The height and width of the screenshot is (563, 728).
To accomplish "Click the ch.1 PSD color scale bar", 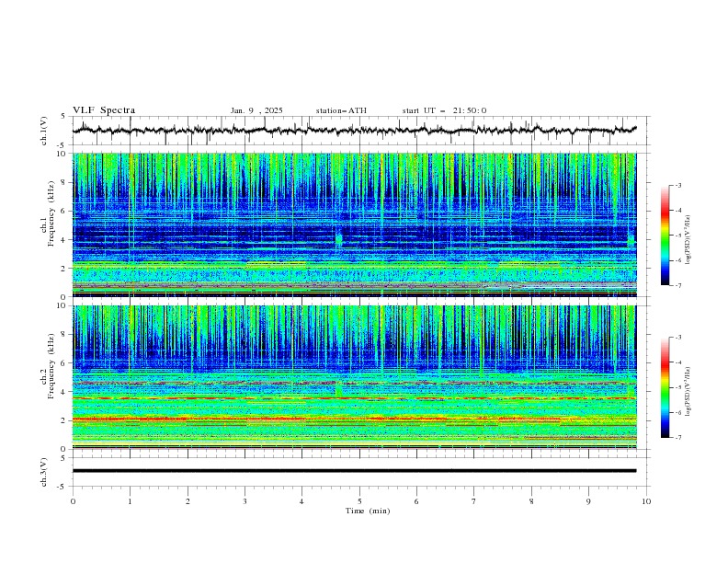I will (x=665, y=236).
